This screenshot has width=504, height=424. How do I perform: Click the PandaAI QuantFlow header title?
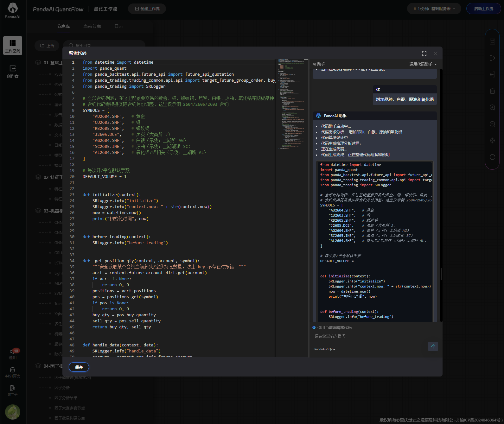[58, 9]
